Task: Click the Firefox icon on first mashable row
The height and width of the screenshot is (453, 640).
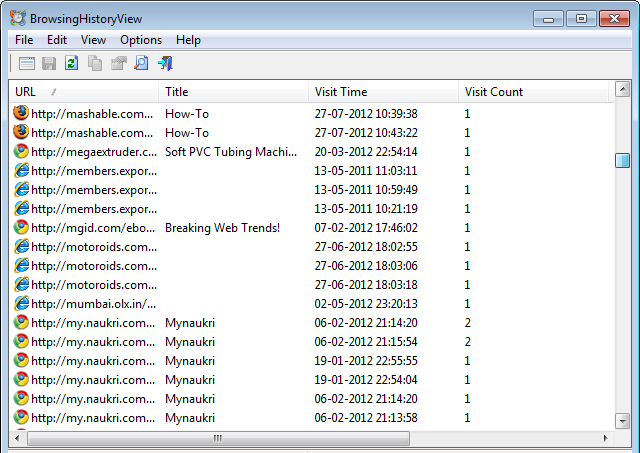Action: pyautogui.click(x=21, y=113)
